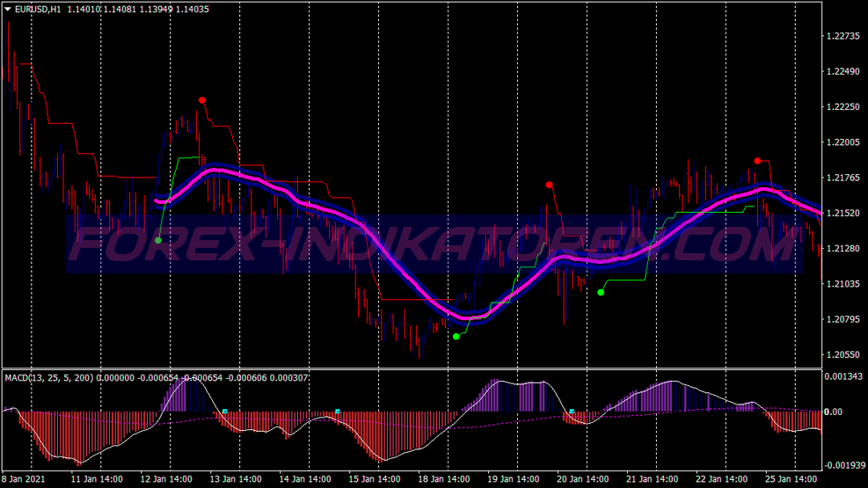Screen dimensions: 868x488
Task: Click the green buy dot after 20 Jan 14:00
Action: (601, 292)
